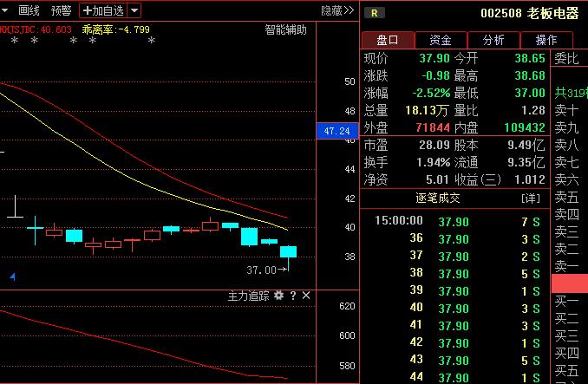The height and width of the screenshot is (384, 588).
Task: Expand the 加自选 dropdown arrow
Action: click(x=134, y=10)
